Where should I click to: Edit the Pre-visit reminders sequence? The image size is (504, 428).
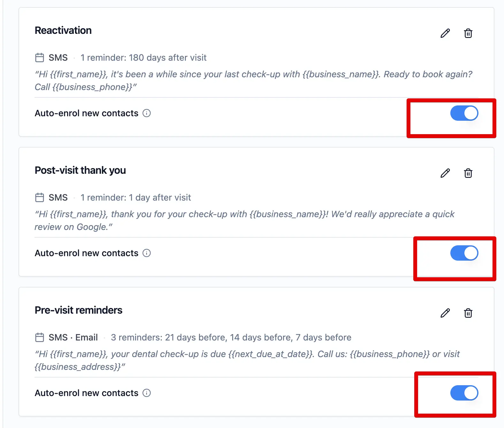445,313
